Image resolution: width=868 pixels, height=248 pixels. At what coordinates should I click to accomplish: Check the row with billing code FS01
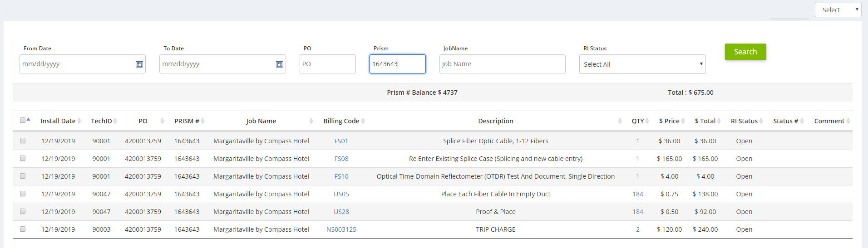click(23, 141)
